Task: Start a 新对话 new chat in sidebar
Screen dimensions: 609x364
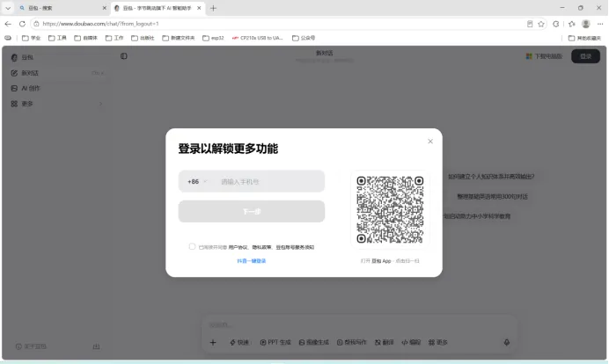Action: 57,73
